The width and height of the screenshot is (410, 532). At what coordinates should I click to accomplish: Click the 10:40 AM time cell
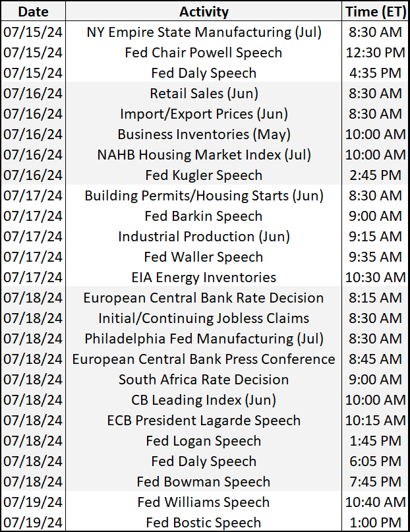375,502
